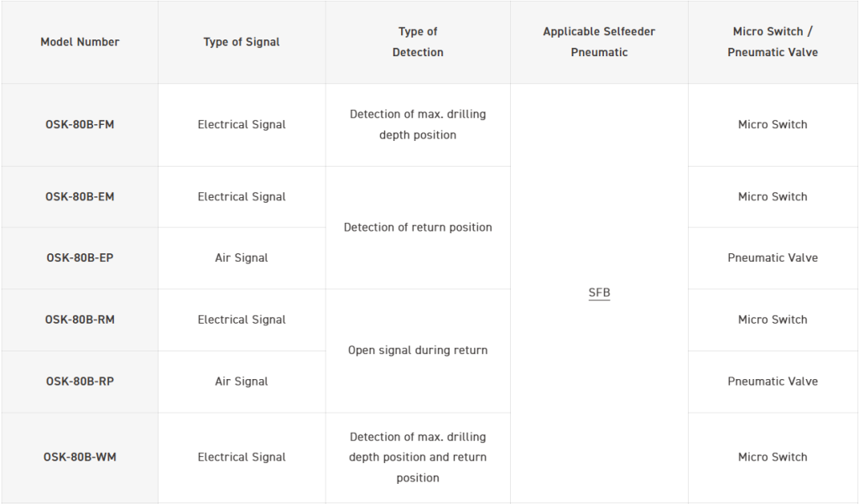Select the OSK-80B-EP model cell
Image resolution: width=859 pixels, height=504 pixels.
click(x=80, y=257)
